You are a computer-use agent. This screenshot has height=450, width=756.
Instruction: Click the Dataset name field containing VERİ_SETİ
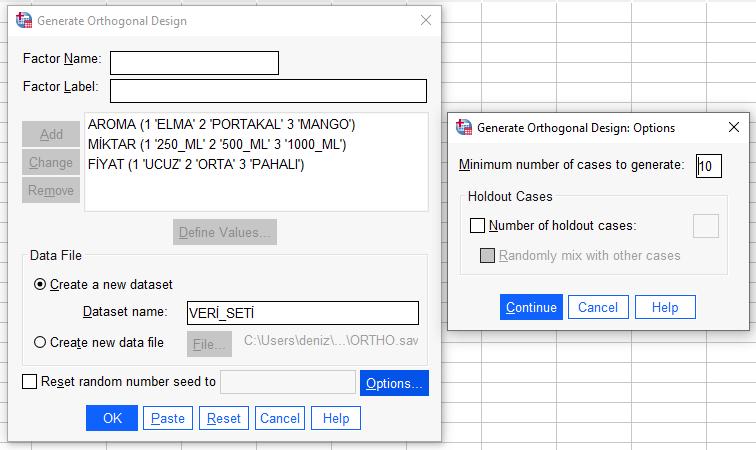click(302, 313)
